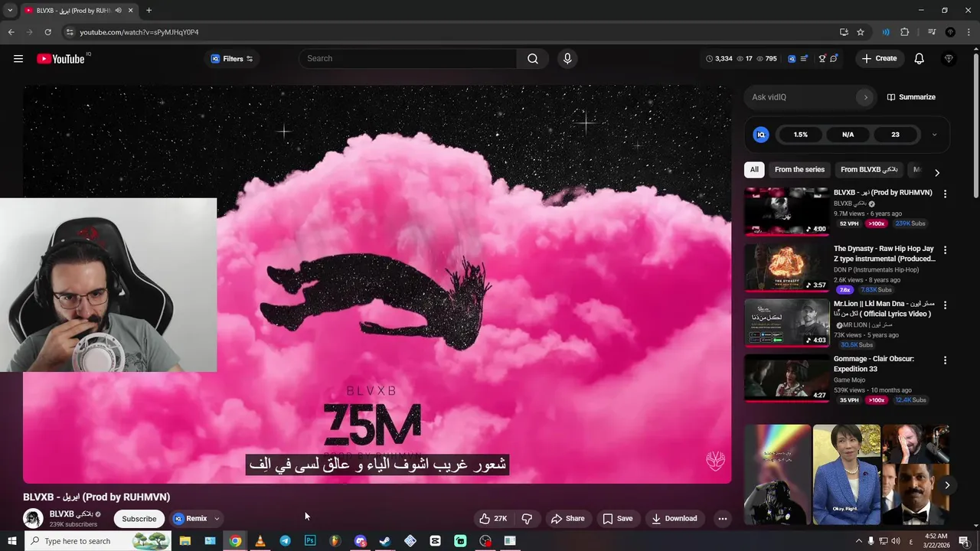Open Chrome extensions puzzle icon

click(x=904, y=32)
